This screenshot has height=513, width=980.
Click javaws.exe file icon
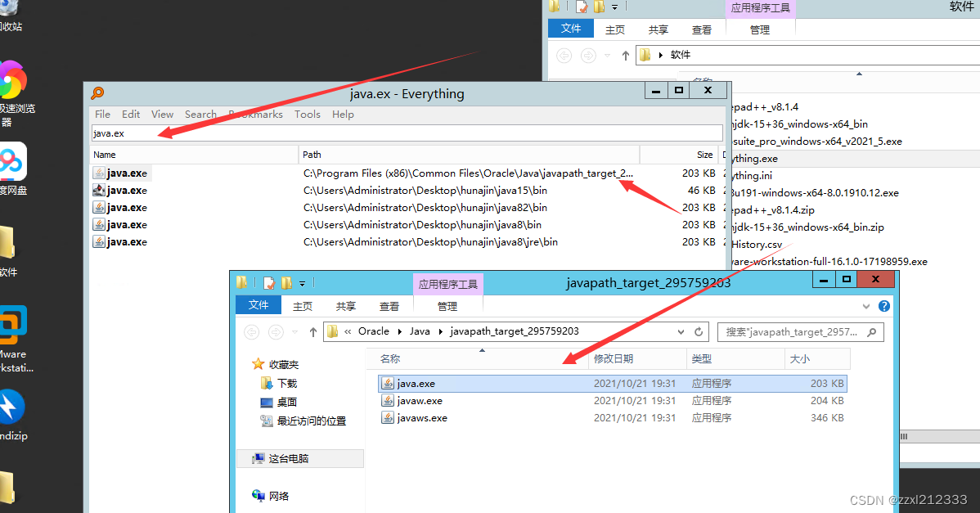click(x=388, y=418)
